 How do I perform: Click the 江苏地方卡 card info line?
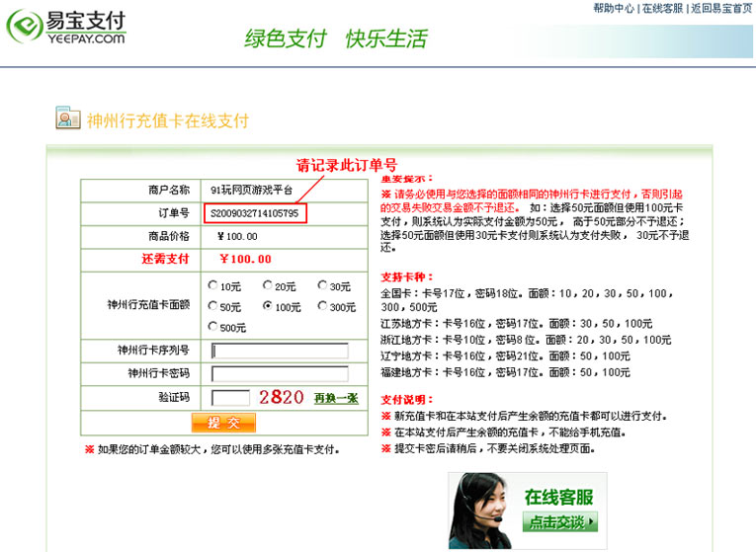click(x=517, y=324)
